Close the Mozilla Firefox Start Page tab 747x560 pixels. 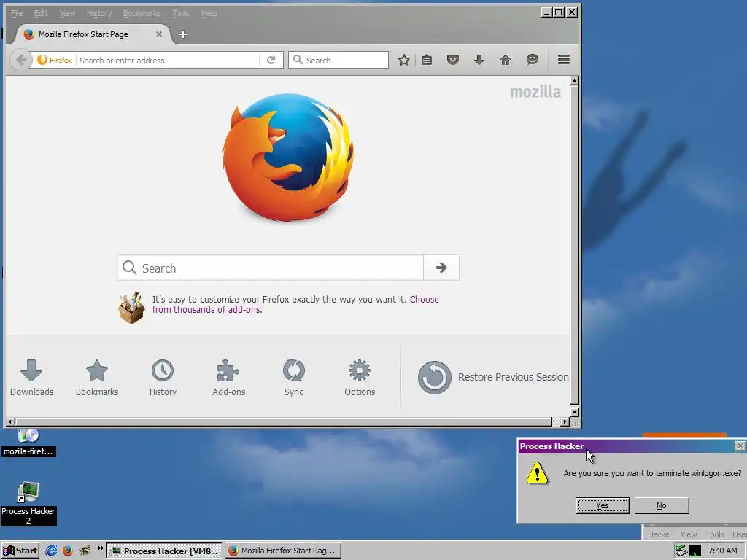click(x=159, y=34)
